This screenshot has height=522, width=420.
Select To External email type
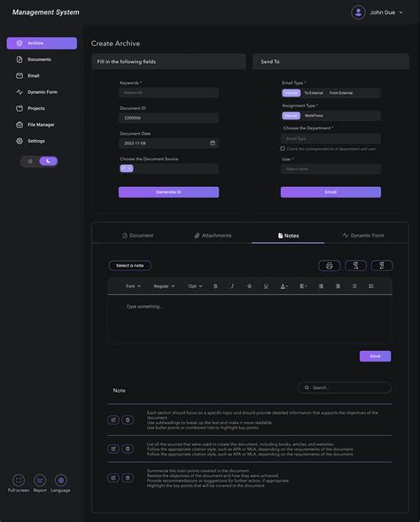314,93
